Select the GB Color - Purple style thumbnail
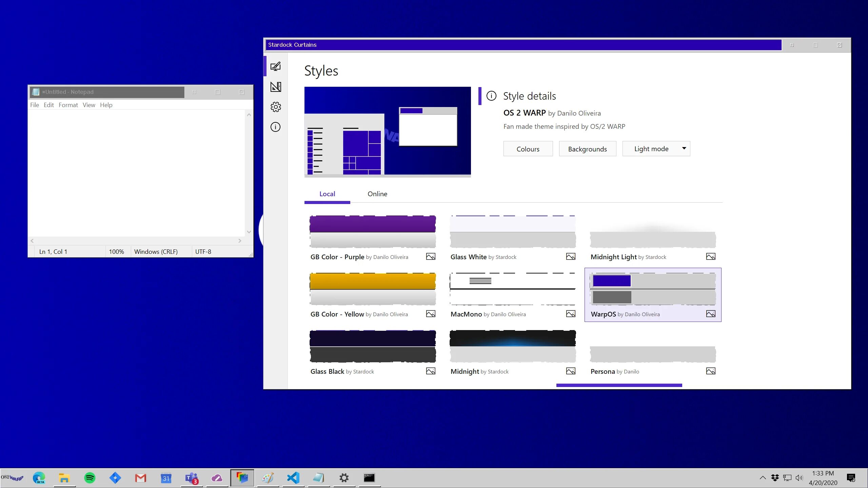Screen dimensions: 868x488 [x=373, y=231]
